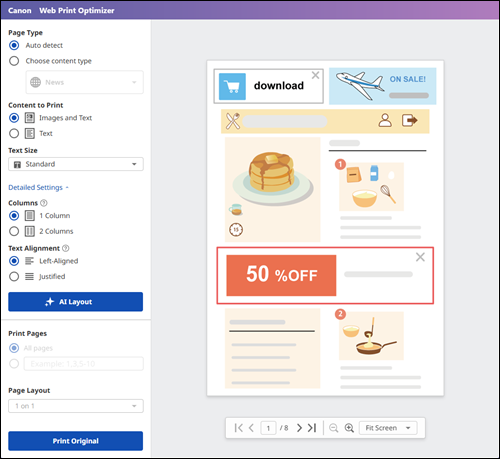Click the user profile icon in preview

385,120
